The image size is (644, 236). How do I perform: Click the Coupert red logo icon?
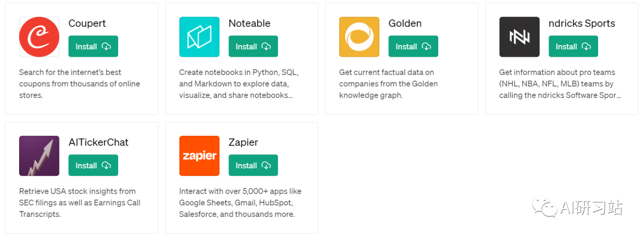tap(39, 37)
